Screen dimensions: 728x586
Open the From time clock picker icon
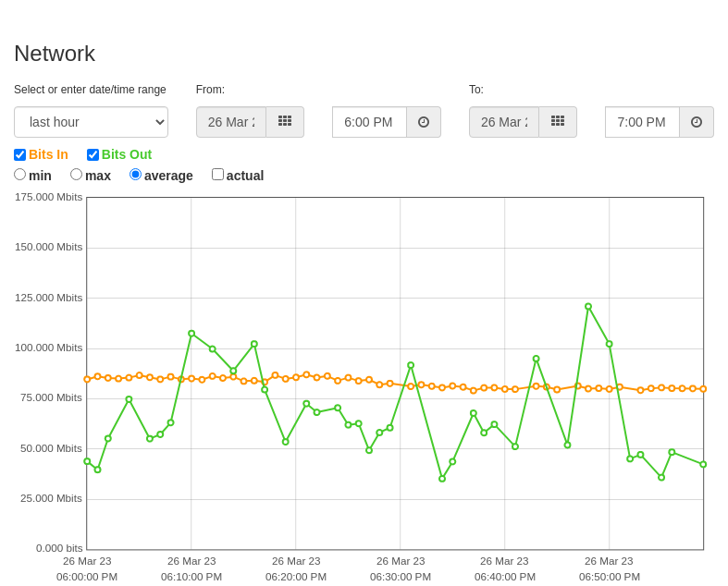click(x=424, y=122)
